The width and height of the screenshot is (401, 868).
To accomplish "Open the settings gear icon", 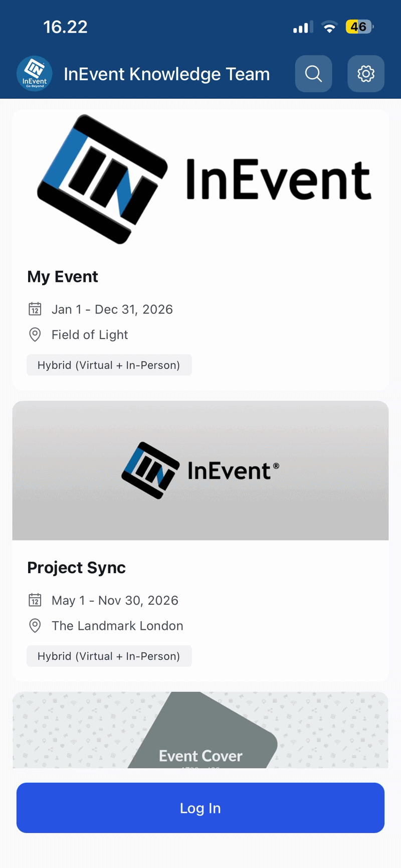I will click(366, 74).
